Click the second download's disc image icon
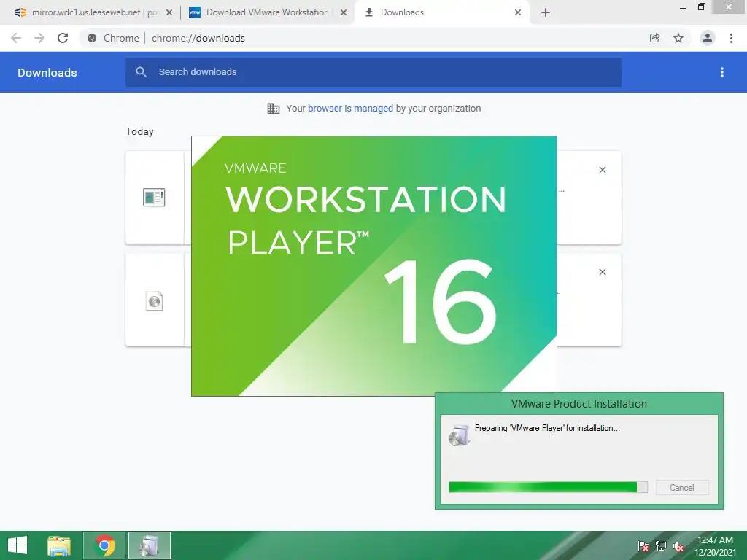The height and width of the screenshot is (560, 747). (154, 301)
